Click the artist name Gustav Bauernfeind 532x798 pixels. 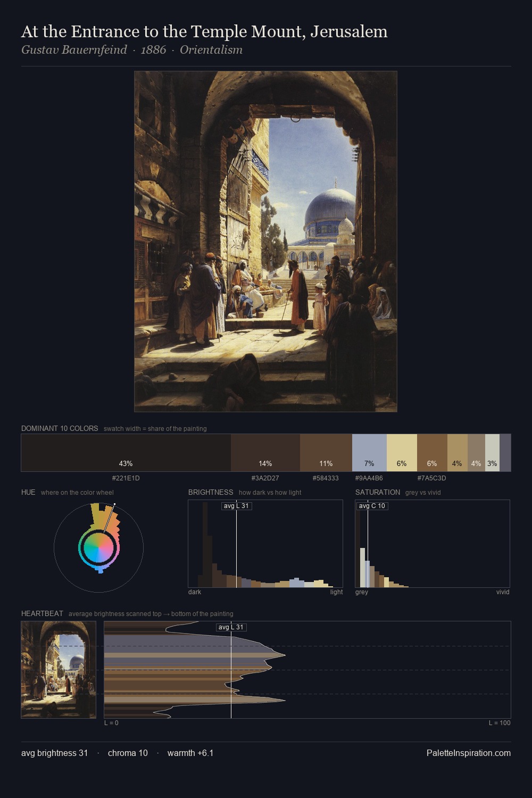pos(74,50)
